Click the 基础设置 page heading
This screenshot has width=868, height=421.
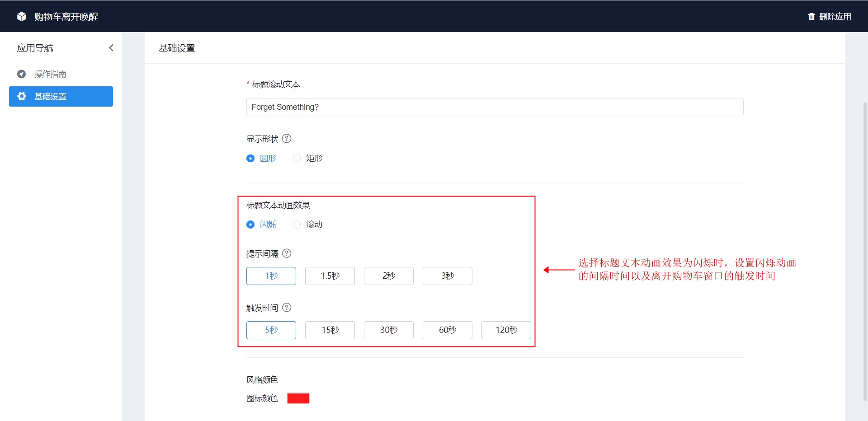[x=177, y=48]
